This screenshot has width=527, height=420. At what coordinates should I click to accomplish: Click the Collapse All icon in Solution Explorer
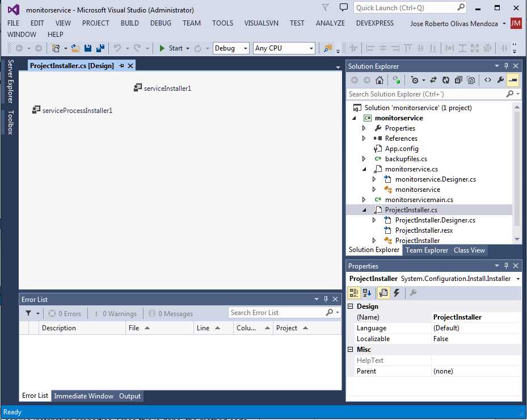point(458,80)
